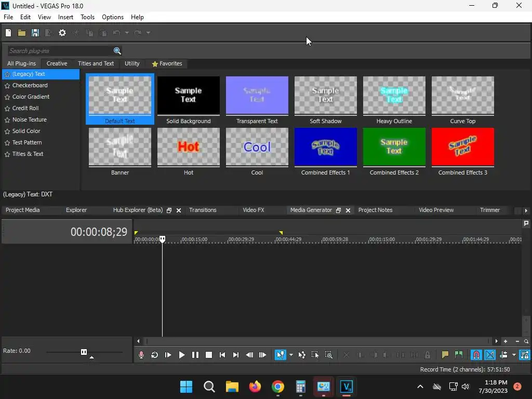Insert a region with the green region icon
Image resolution: width=532 pixels, height=399 pixels.
pos(459,355)
